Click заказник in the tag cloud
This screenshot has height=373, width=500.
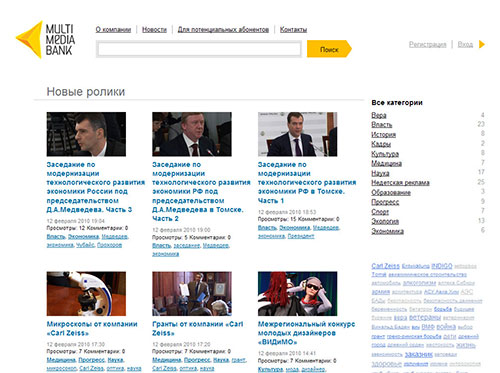click(x=418, y=354)
